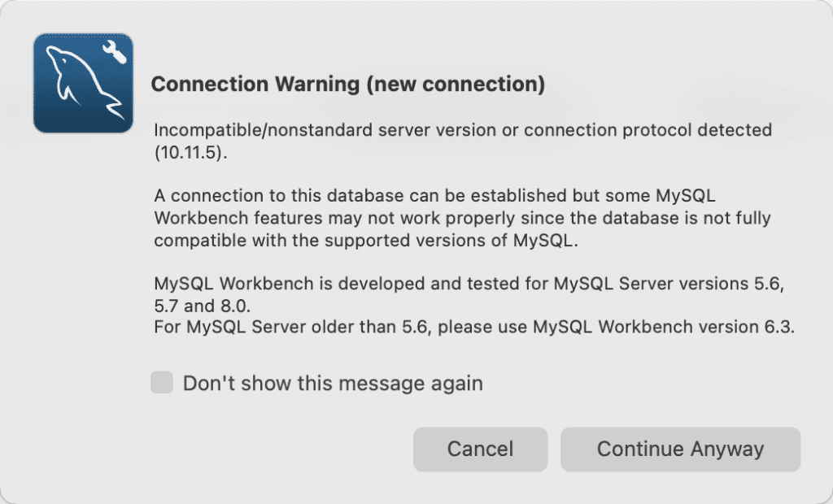The image size is (833, 504).
Task: Click the text mentioning MySQL Workbench version 6.3
Action: pyautogui.click(x=474, y=326)
